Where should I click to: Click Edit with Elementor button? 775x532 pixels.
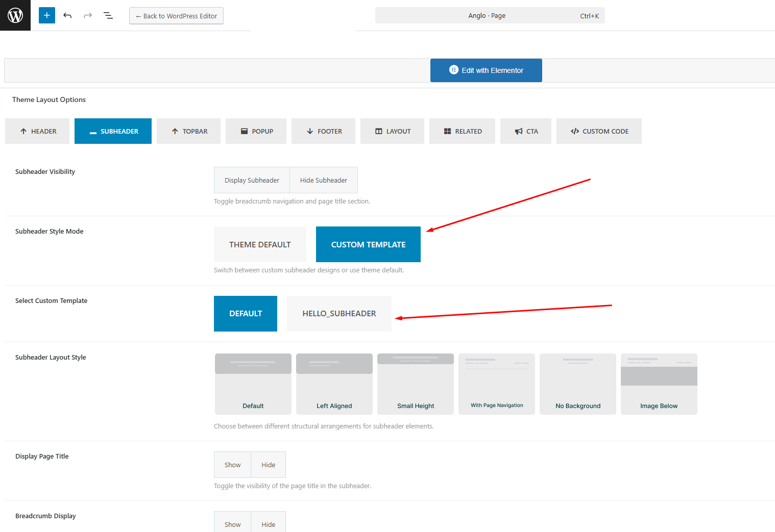486,70
